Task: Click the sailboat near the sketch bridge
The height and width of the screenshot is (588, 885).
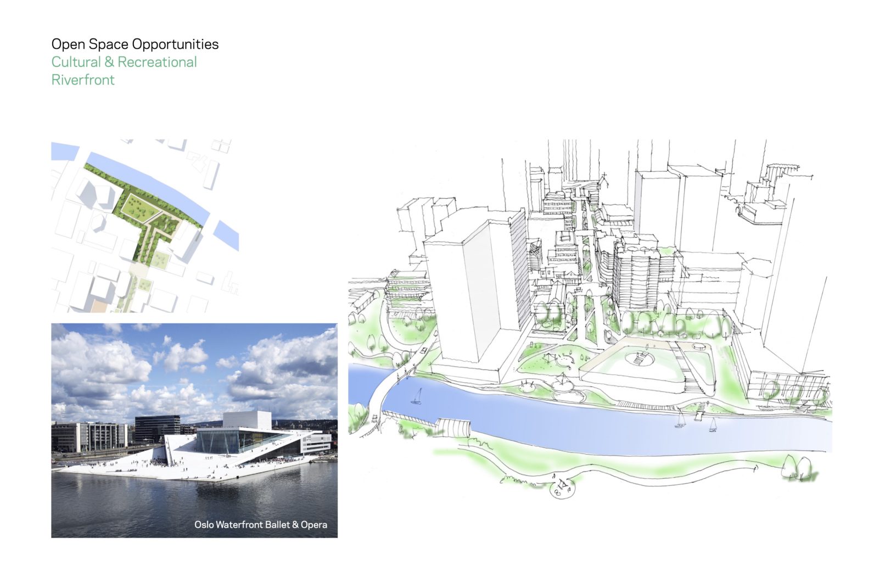Action: [x=417, y=396]
